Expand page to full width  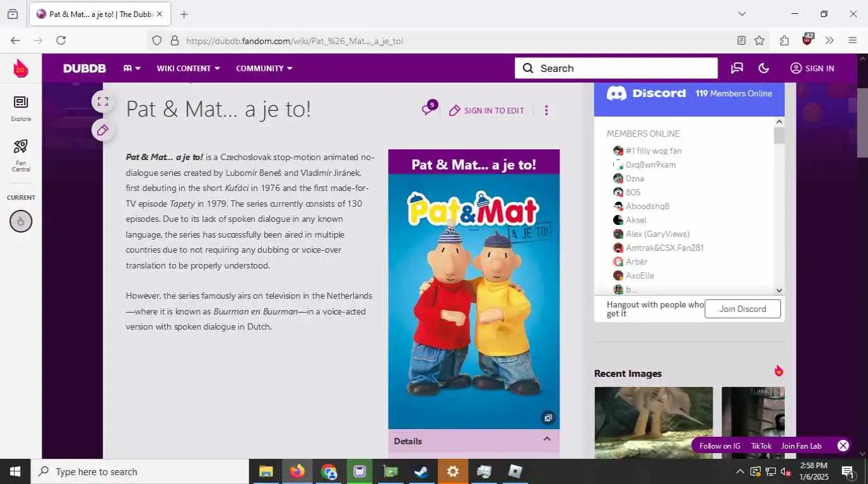pyautogui.click(x=103, y=101)
